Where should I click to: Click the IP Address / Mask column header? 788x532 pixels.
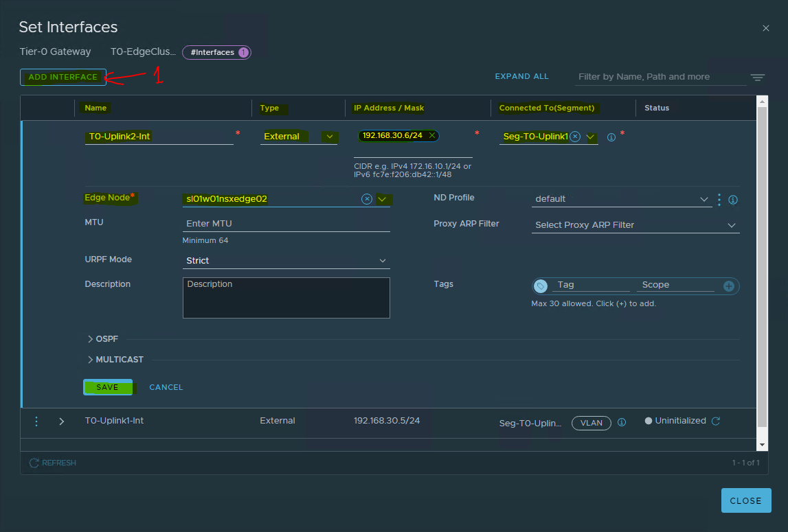tap(388, 108)
